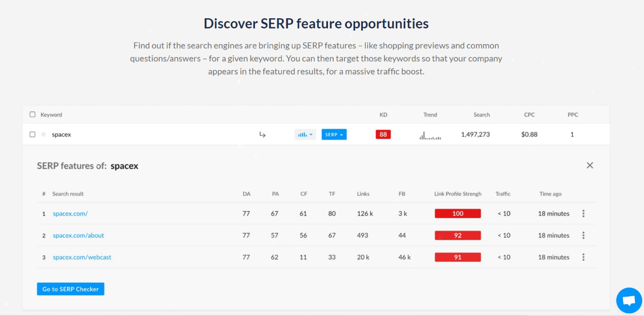Click the Discover SERP feature opportunities heading
This screenshot has height=316, width=644.
[x=316, y=24]
